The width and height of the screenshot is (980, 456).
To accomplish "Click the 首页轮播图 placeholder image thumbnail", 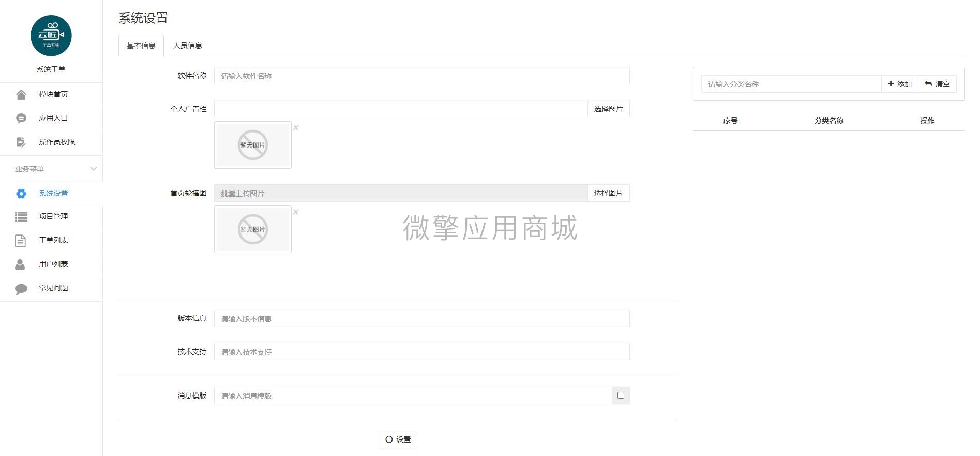I will (x=253, y=229).
